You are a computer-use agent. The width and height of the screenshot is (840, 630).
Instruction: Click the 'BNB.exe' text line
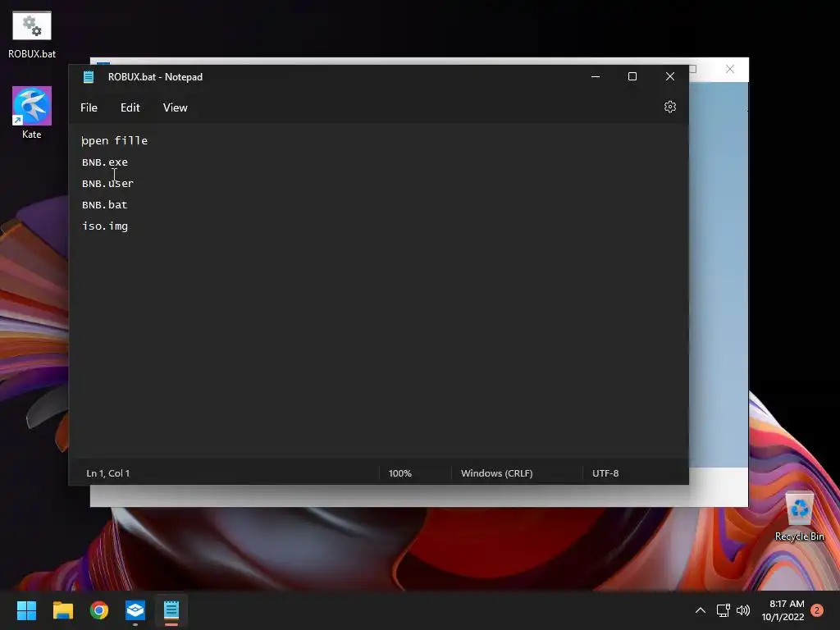click(x=105, y=162)
